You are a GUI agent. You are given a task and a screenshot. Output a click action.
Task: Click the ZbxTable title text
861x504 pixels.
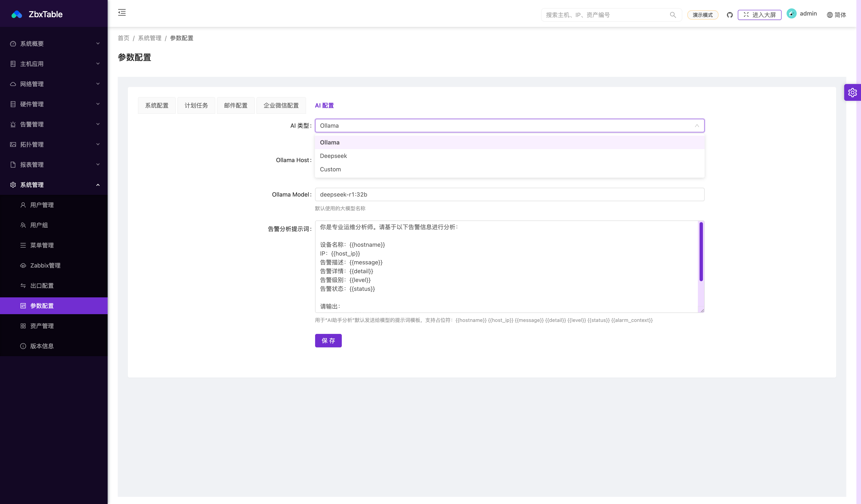45,14
